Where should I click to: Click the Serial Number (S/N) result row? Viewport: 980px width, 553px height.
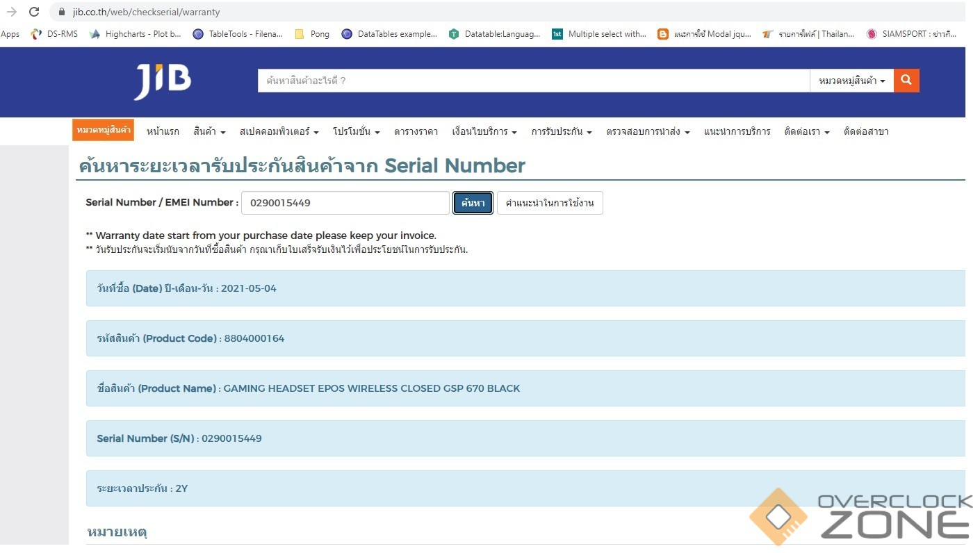coord(525,438)
